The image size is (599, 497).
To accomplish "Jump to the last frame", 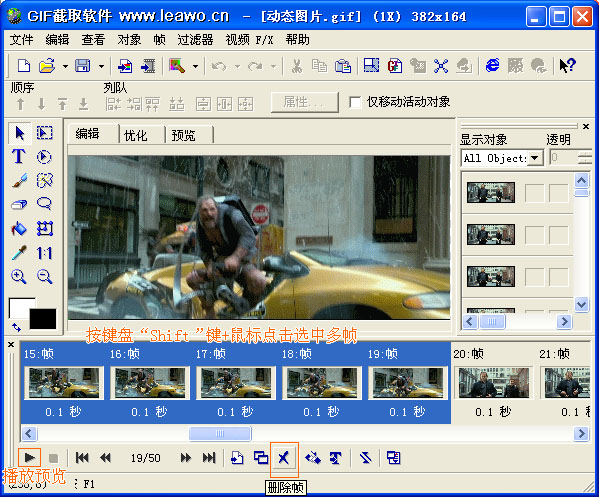I will [209, 458].
